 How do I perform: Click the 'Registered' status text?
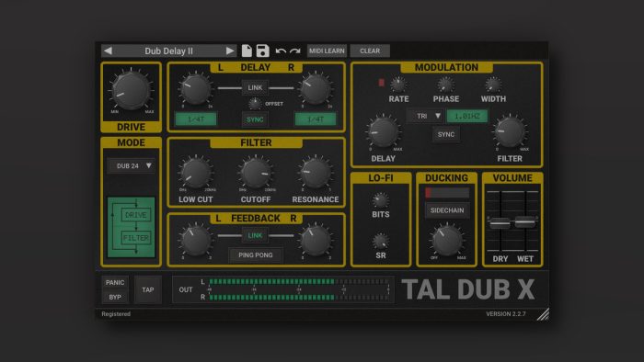(116, 314)
